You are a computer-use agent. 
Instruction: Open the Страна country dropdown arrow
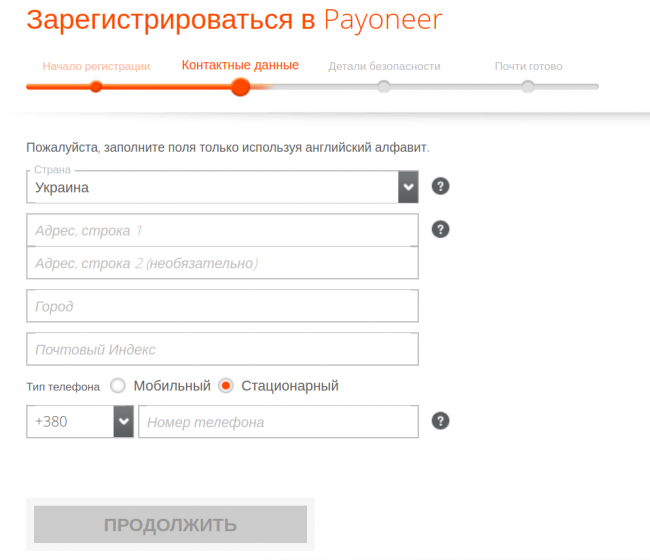pyautogui.click(x=408, y=187)
